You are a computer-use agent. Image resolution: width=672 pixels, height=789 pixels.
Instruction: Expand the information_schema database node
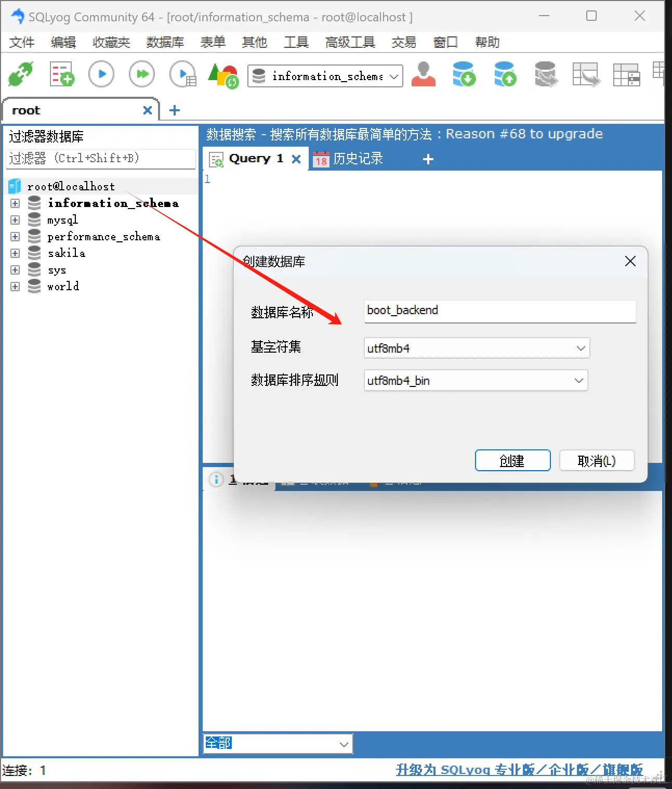(x=15, y=203)
